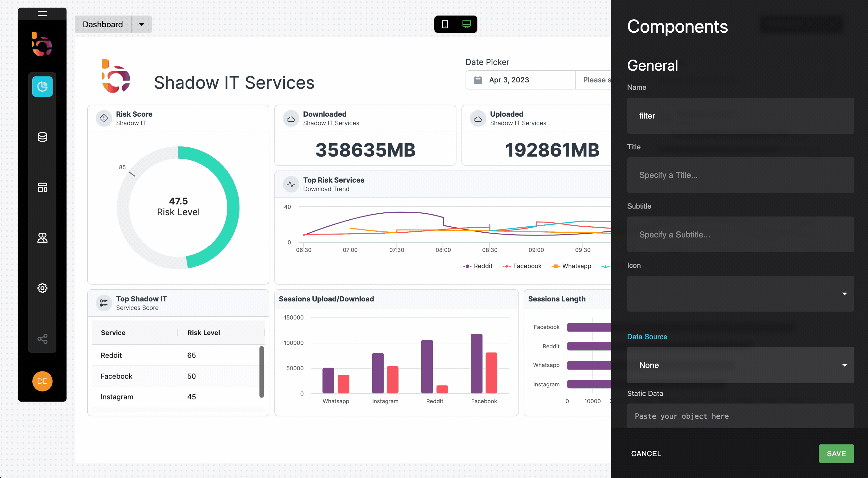Open the layout templates sidebar icon

[x=42, y=187]
